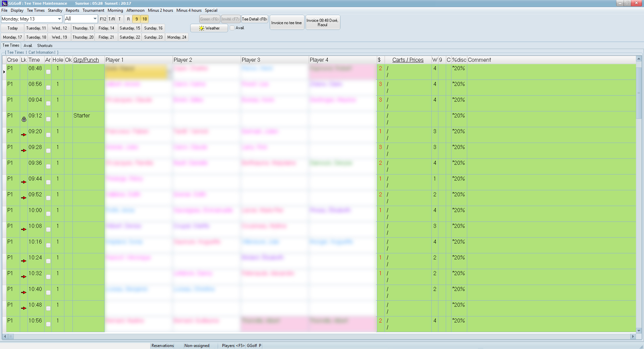
Task: Open the Tournament menu
Action: 93,10
